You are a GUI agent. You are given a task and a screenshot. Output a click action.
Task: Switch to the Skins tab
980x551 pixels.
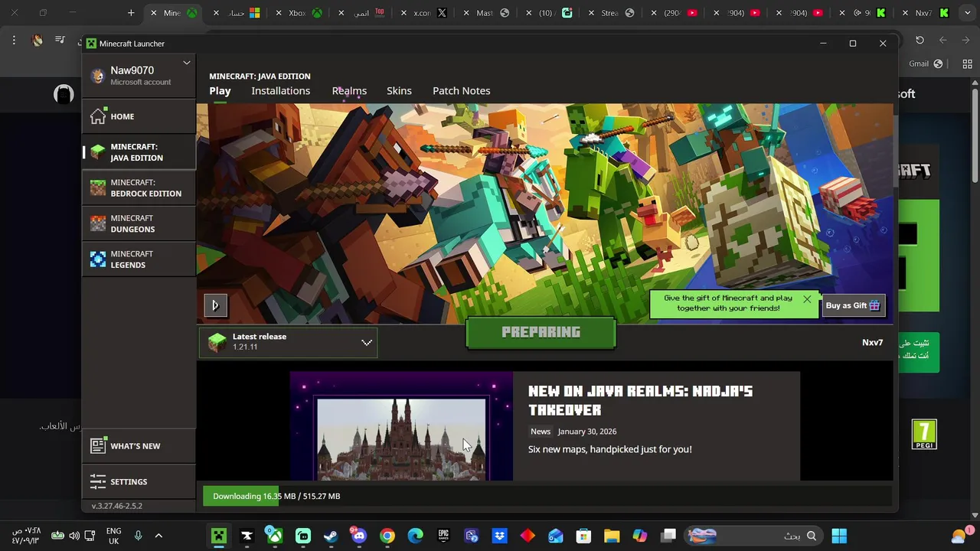(399, 90)
